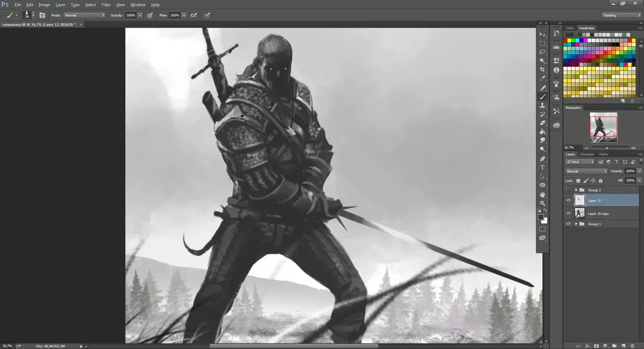644x349 pixels.
Task: Open the Painting workspace dropdown
Action: [x=622, y=15]
